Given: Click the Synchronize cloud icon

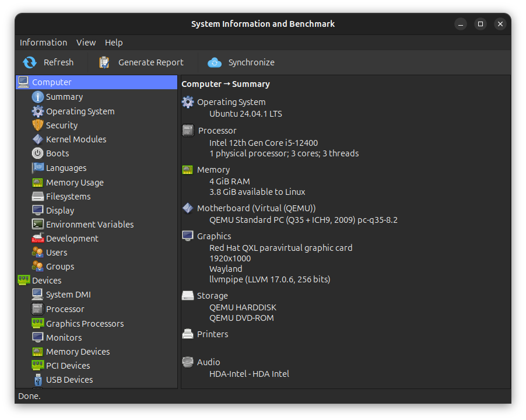Looking at the screenshot, I should click(x=215, y=62).
